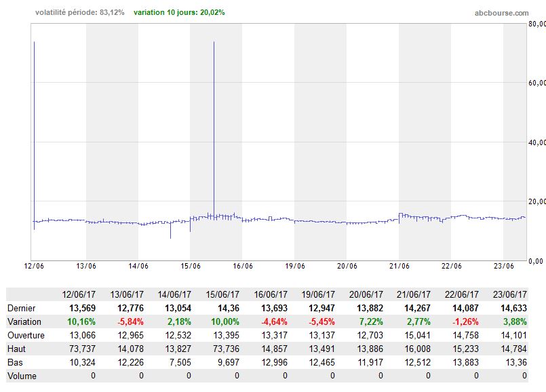
Task: Click the Dernier row label
Action: (21, 308)
